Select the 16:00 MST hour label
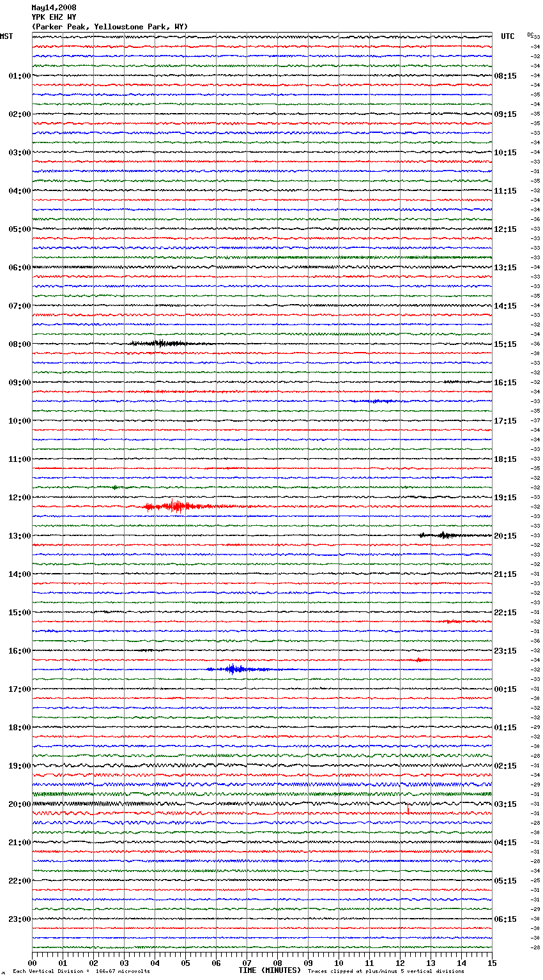This screenshot has height=980, width=543. (20, 651)
